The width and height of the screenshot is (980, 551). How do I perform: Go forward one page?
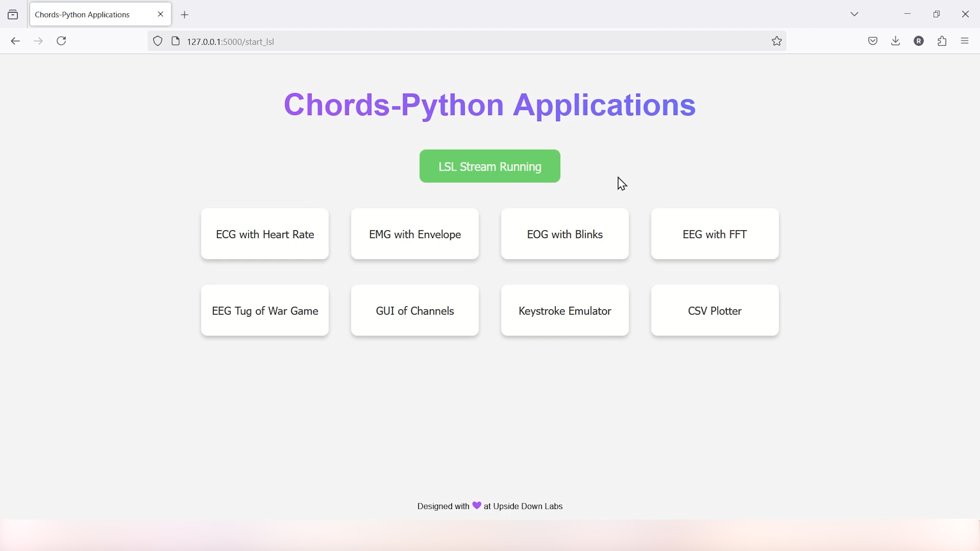(38, 41)
